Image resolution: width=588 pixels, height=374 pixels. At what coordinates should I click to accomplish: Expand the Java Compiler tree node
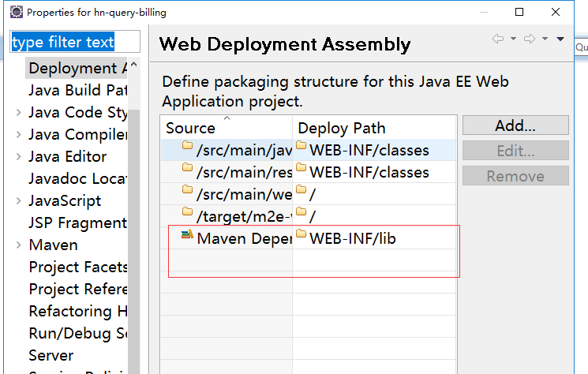point(18,135)
